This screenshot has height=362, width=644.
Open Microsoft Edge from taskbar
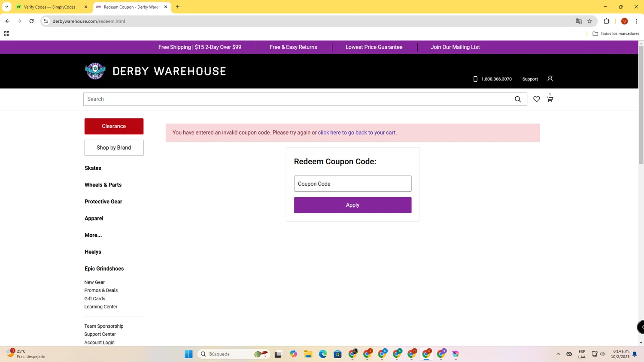[x=323, y=354]
